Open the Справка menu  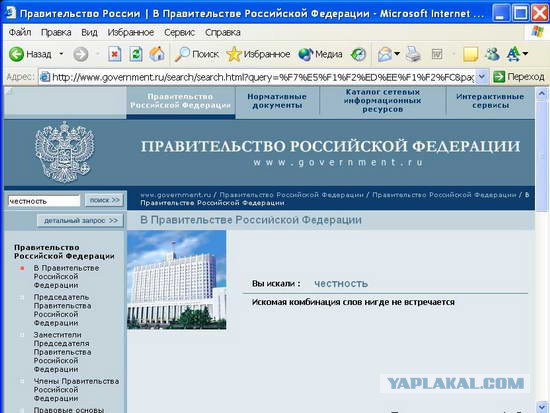(x=223, y=32)
